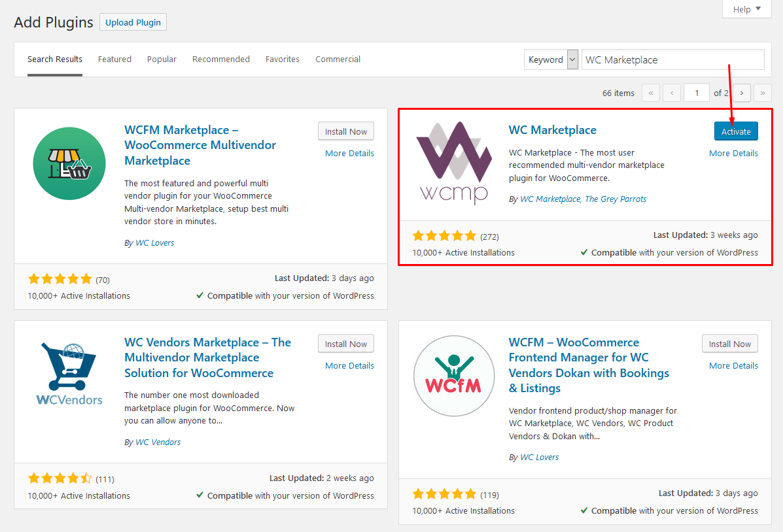Open the Recommended plugins tab
Viewport: 783px width, 532px height.
tap(220, 59)
